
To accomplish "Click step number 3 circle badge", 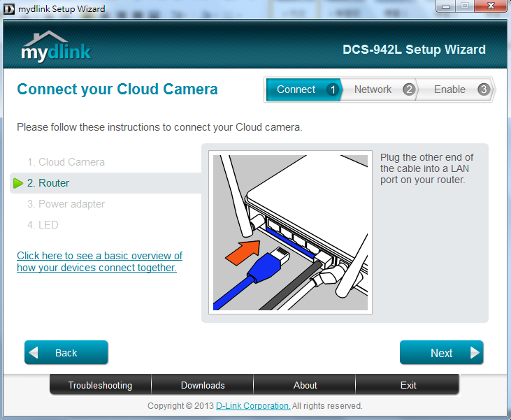I will 483,89.
